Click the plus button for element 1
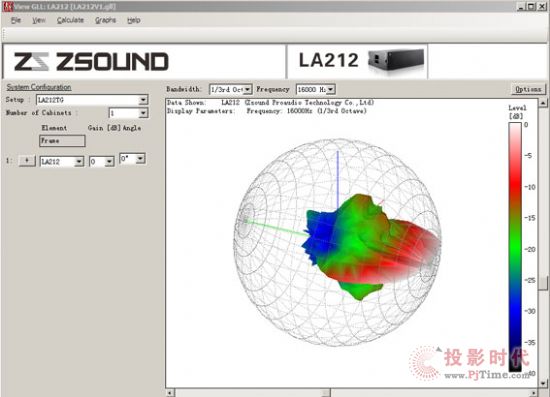The width and height of the screenshot is (550, 397). 27,161
